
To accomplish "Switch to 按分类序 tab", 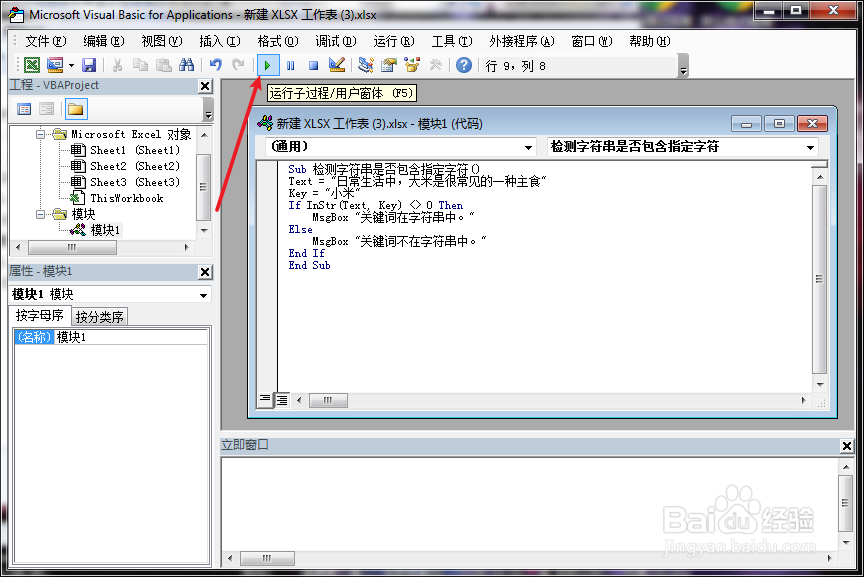I will pyautogui.click(x=100, y=317).
